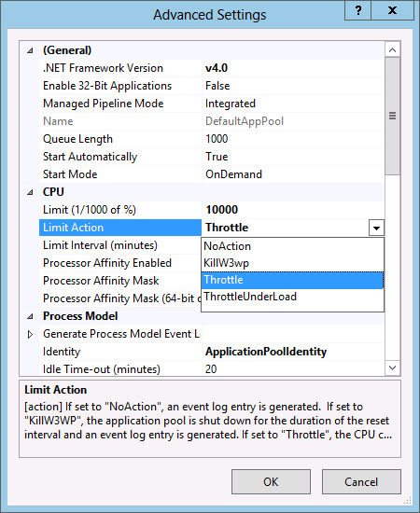Close the Advanced Settings dialog
Image resolution: width=420 pixels, height=513 pixels.
click(392, 11)
